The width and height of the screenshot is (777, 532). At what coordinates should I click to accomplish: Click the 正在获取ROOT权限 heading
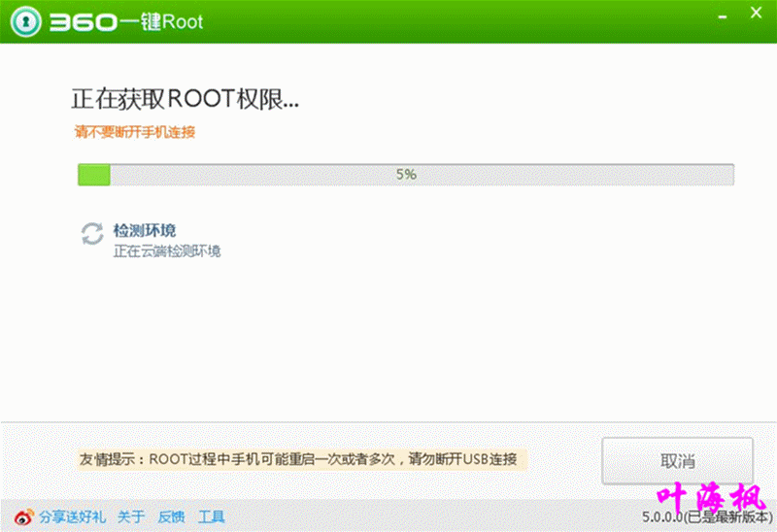click(x=186, y=99)
